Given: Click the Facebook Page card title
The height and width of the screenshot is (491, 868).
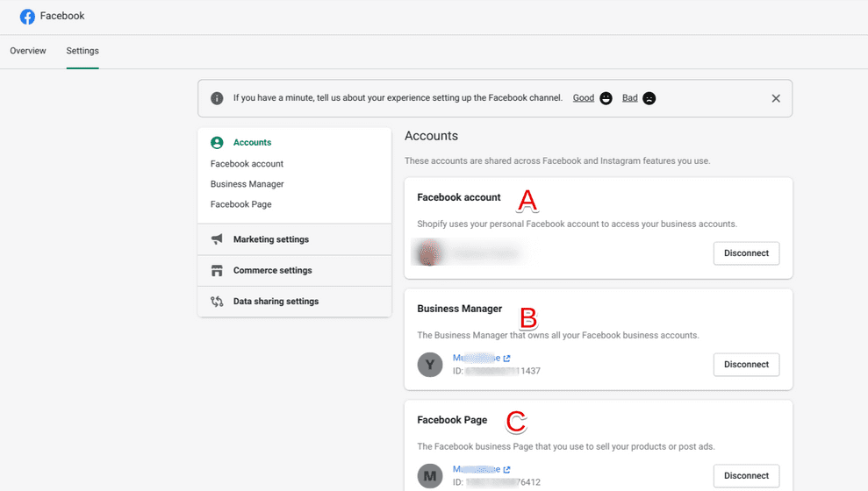Looking at the screenshot, I should click(452, 420).
